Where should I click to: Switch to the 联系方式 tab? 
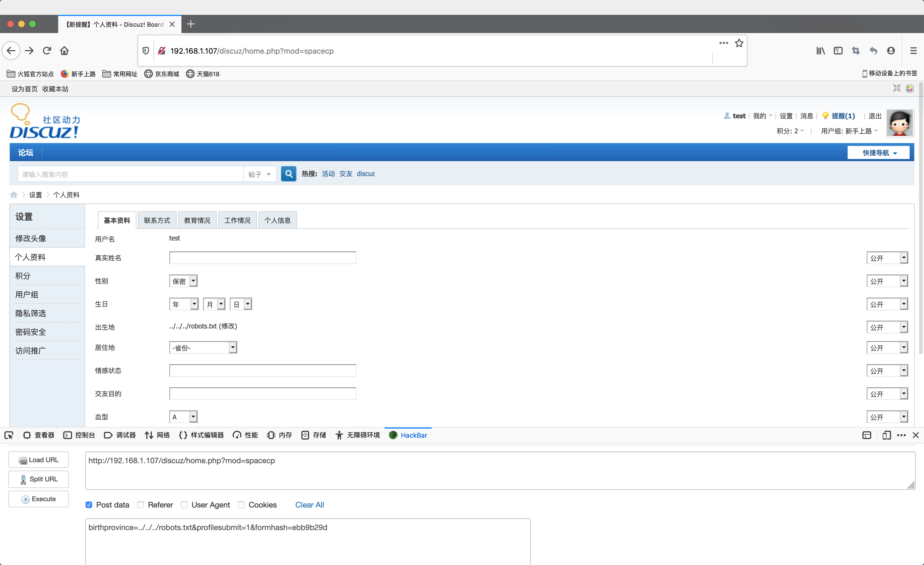click(x=157, y=220)
